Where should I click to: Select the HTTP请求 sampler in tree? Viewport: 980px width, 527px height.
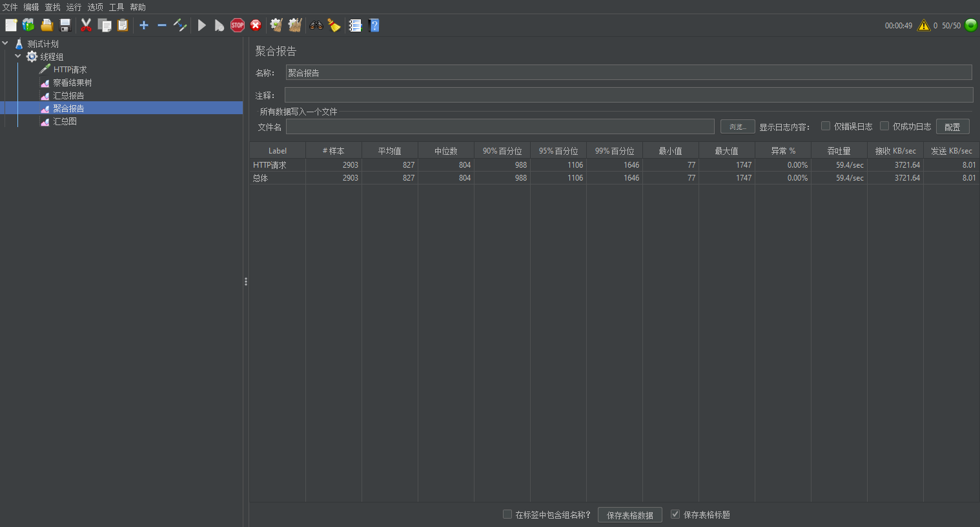click(x=70, y=70)
